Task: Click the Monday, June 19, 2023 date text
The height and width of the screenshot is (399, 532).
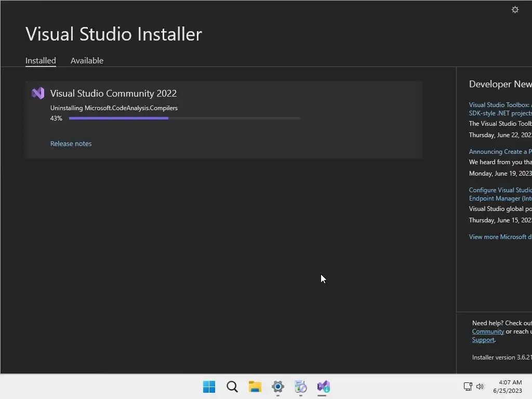Action: tap(500, 174)
